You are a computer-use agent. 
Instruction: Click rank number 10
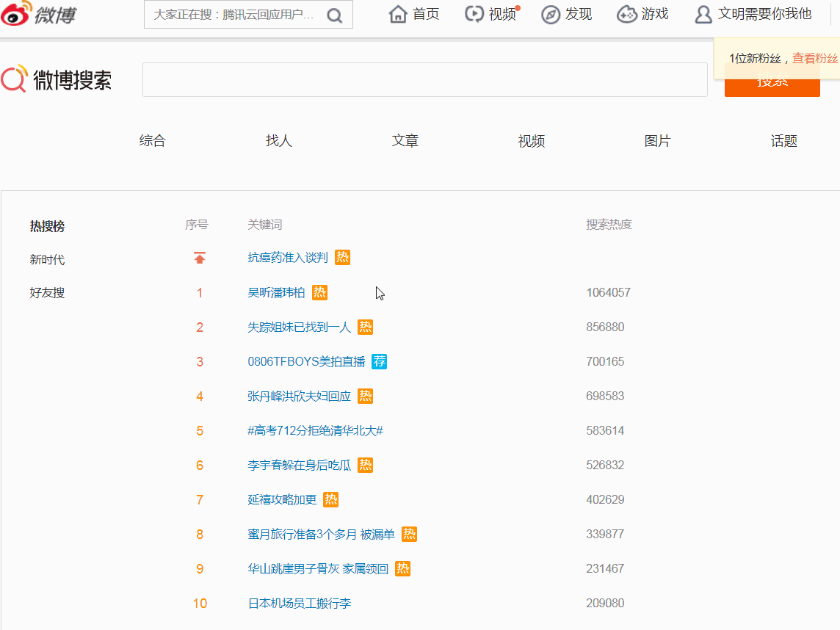point(200,604)
